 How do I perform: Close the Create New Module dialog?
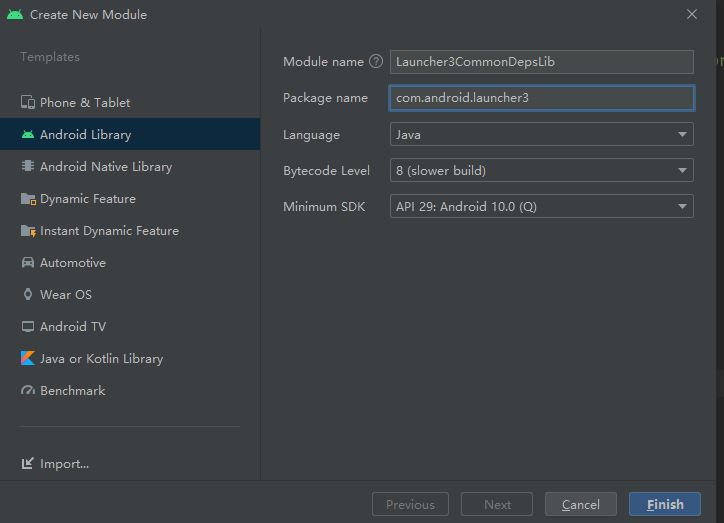[x=691, y=14]
